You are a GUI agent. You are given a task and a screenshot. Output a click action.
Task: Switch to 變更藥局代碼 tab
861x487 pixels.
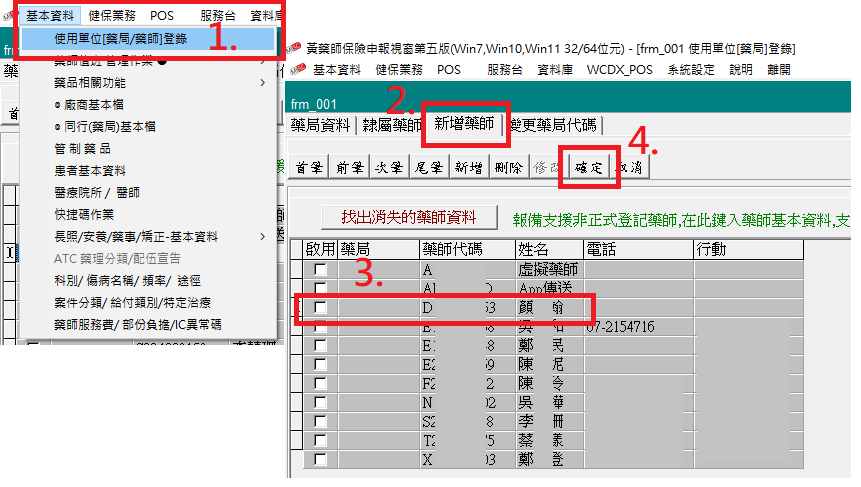click(x=554, y=125)
